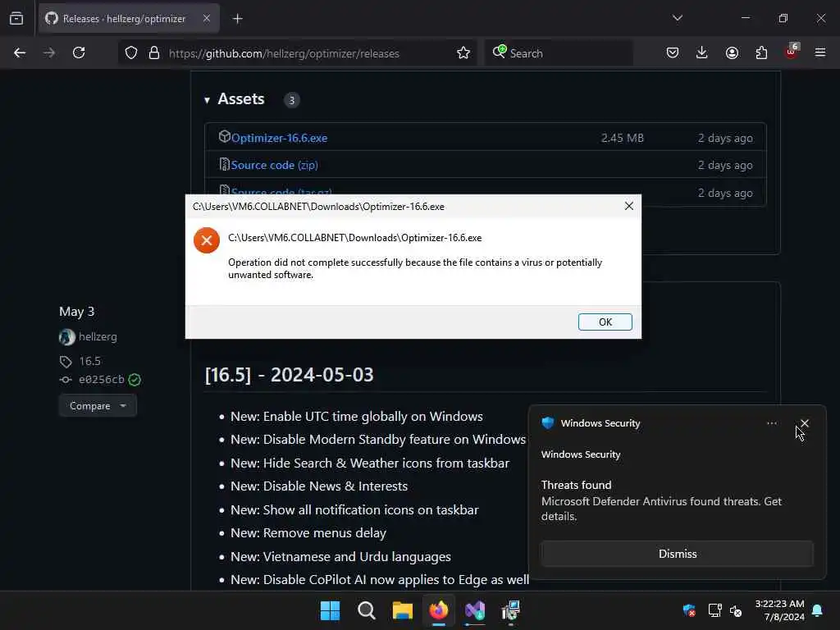This screenshot has width=840, height=630.
Task: Open the taskbar Search icon
Action: pos(367,610)
